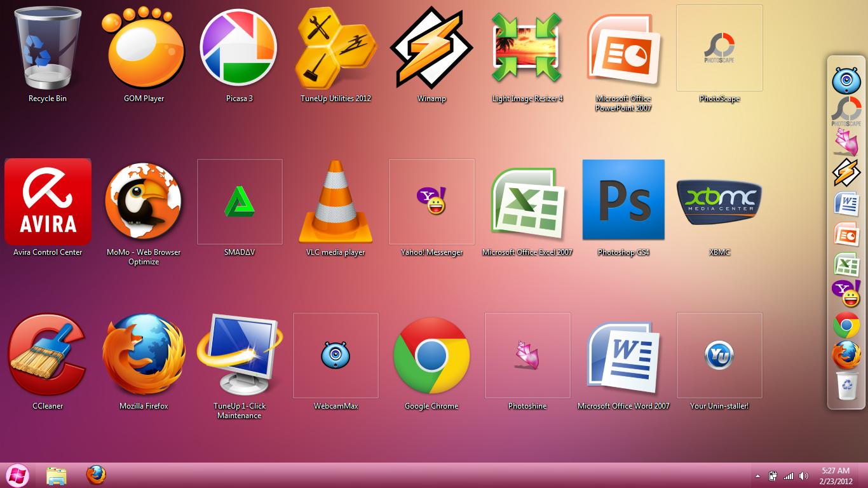
Task: Open Windows Explorer from the taskbar
Action: pos(57,476)
